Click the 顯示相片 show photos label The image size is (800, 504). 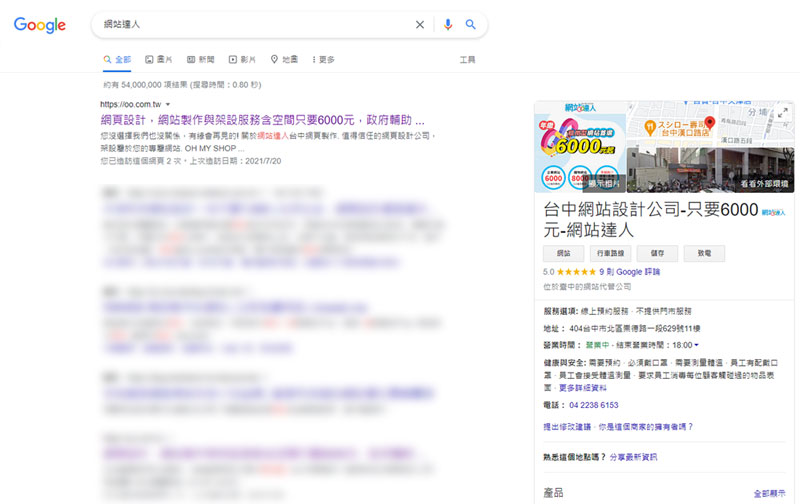(604, 184)
